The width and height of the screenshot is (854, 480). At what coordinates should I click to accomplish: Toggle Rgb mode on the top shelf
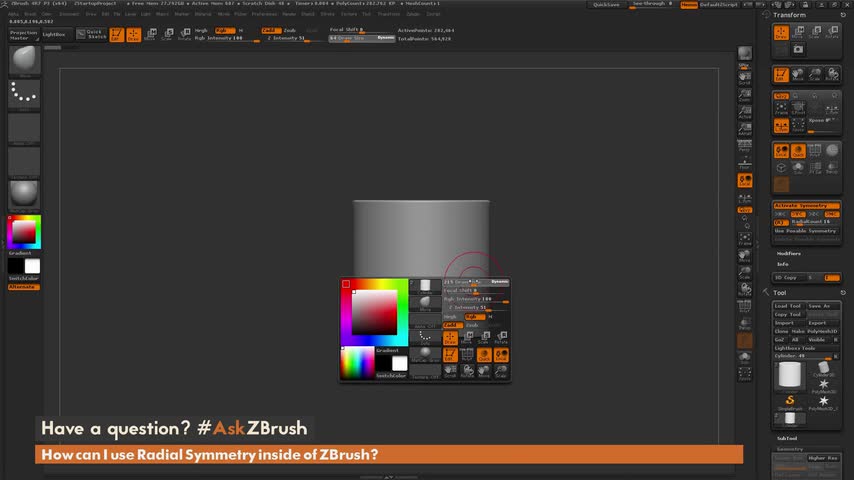(x=223, y=31)
